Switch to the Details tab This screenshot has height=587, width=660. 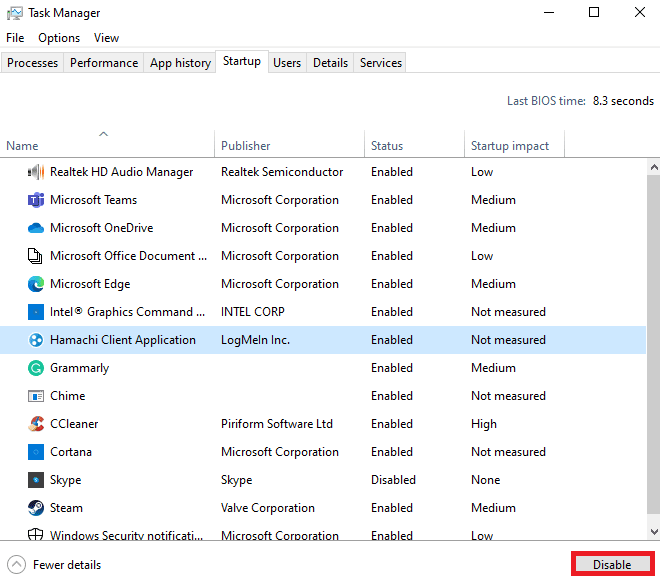330,63
